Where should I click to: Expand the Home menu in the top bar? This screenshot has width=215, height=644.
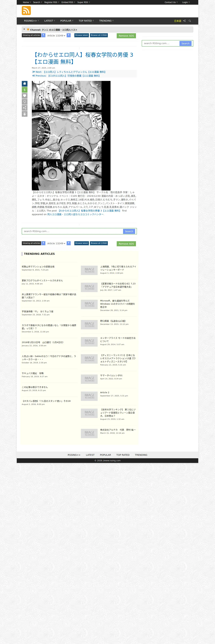tap(27, 2)
